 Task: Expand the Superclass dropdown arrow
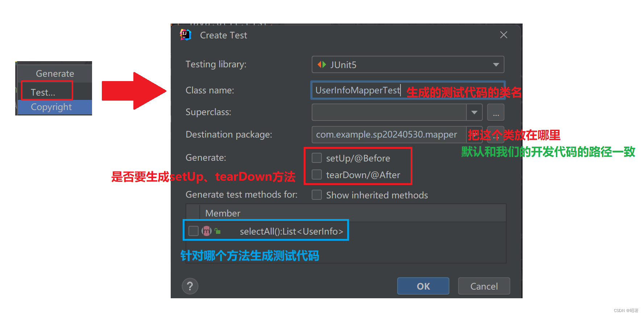[x=474, y=112]
